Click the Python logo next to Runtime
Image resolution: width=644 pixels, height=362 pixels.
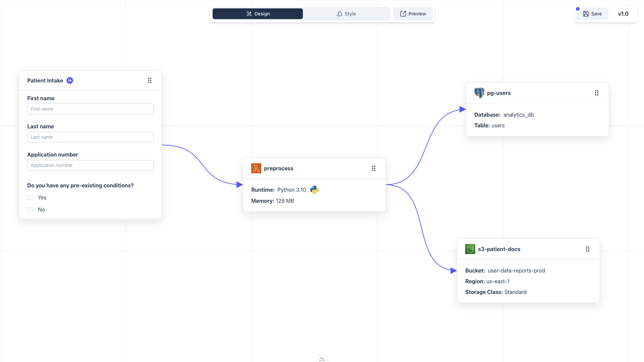tap(314, 190)
